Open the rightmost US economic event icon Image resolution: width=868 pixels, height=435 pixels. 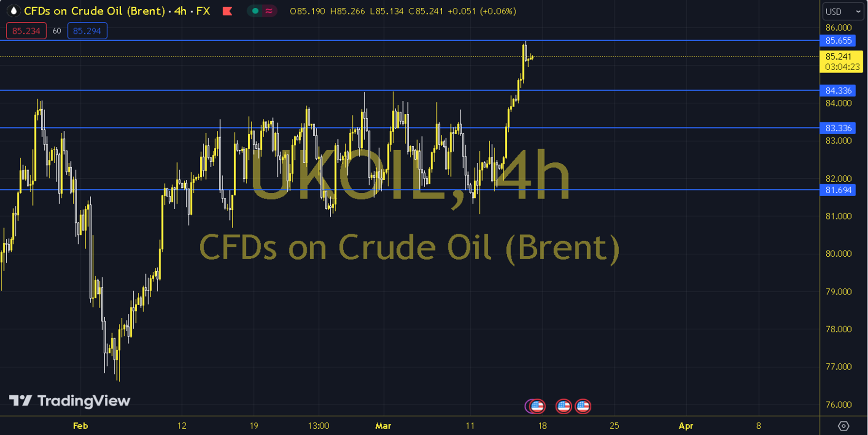tap(583, 406)
